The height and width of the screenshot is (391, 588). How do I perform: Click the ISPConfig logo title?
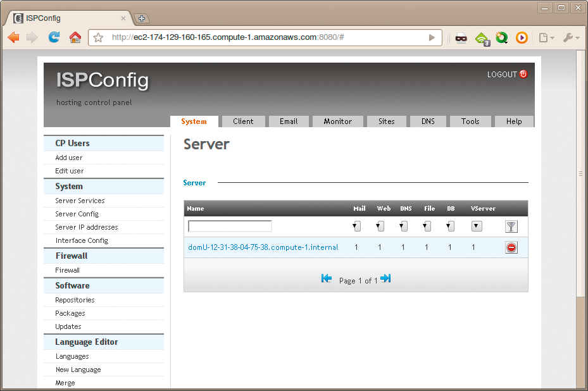click(x=103, y=80)
